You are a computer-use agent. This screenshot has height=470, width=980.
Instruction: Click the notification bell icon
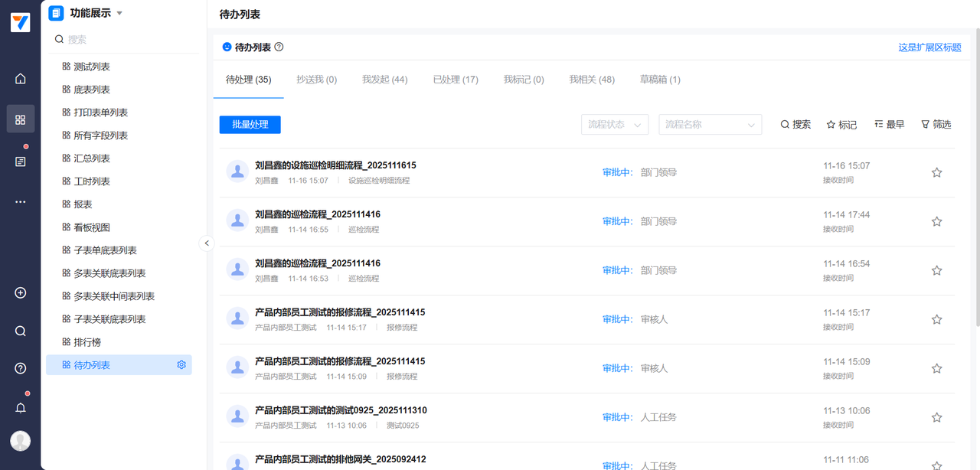point(21,408)
